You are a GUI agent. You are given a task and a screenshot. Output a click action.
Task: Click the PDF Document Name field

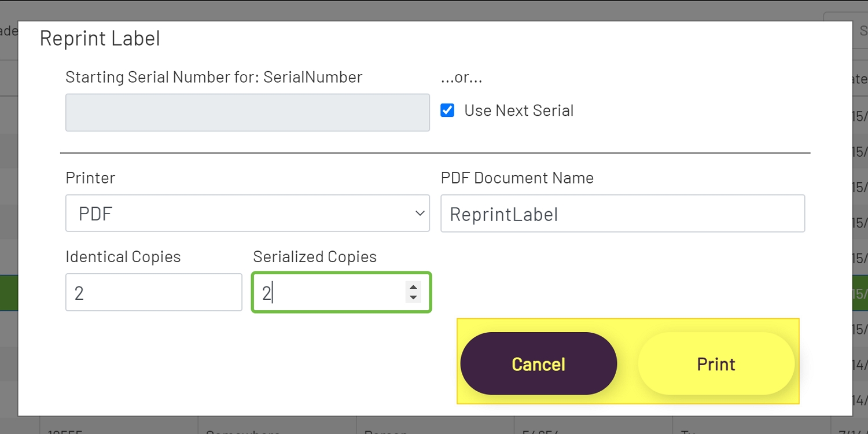pos(623,213)
